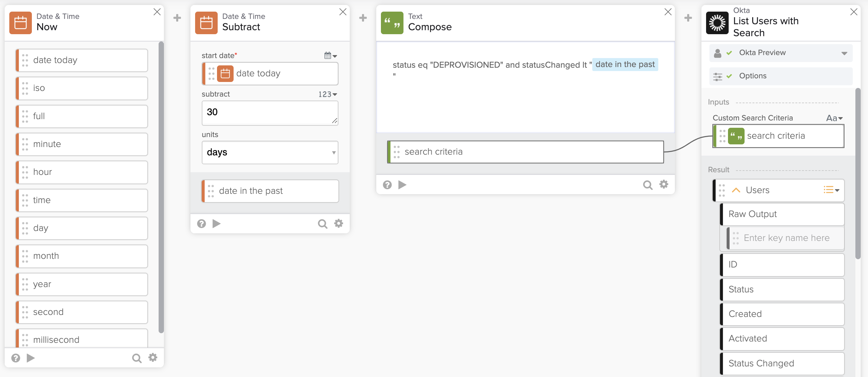Add a card between Now and Subtract
The image size is (868, 377).
177,18
